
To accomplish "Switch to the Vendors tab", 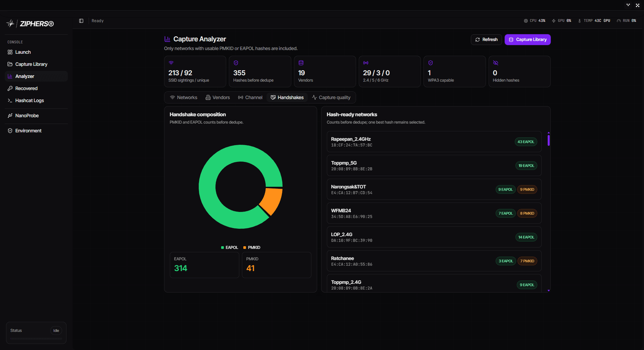I will (218, 97).
